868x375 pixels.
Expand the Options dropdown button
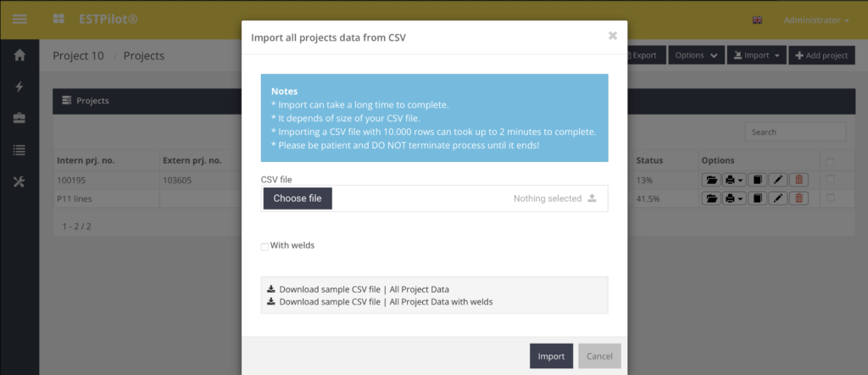[x=696, y=56]
